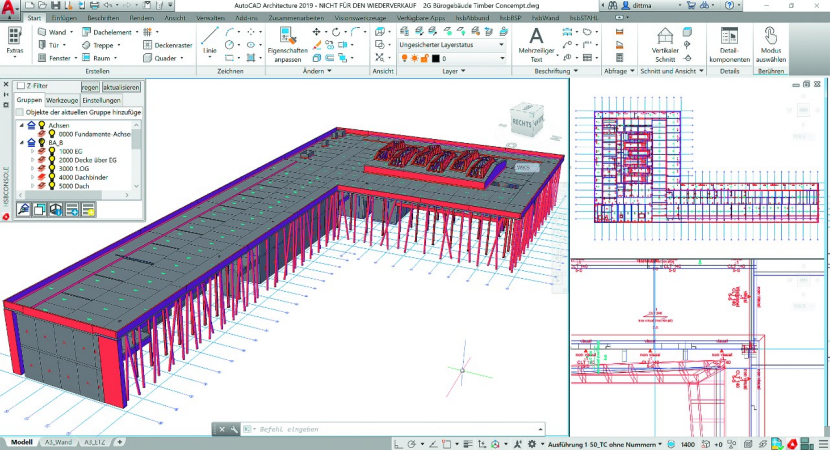
Task: Collapse the Achsen tree group
Action: (x=20, y=125)
